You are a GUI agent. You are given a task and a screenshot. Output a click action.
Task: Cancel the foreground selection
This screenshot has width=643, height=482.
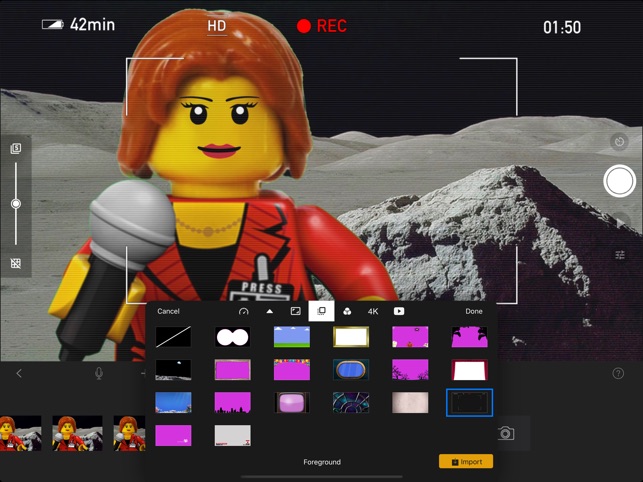168,311
